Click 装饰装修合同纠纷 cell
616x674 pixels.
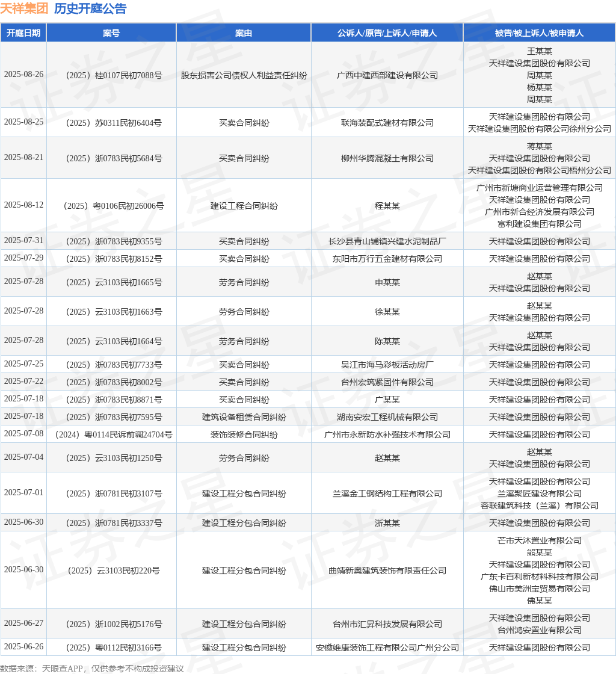pyautogui.click(x=244, y=435)
